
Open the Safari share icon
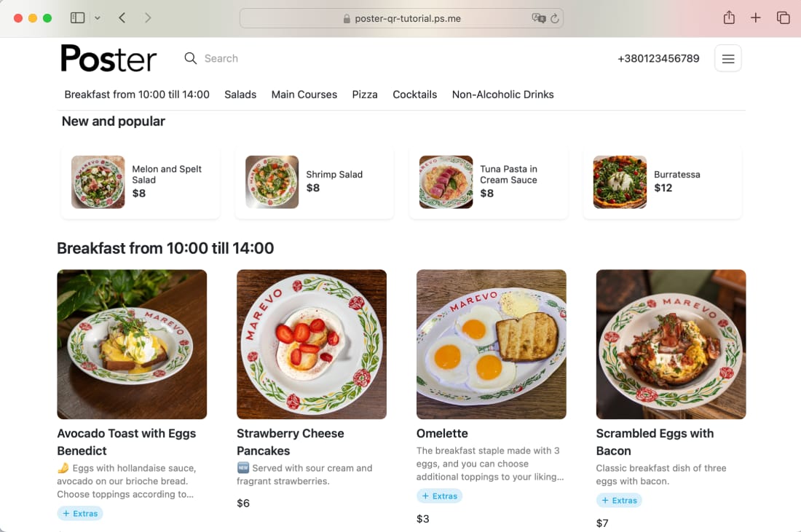coord(729,18)
